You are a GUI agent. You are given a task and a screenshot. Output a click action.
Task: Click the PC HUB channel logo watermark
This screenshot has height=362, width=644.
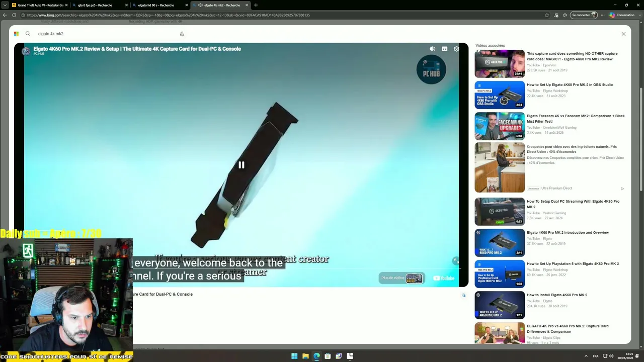tap(431, 69)
